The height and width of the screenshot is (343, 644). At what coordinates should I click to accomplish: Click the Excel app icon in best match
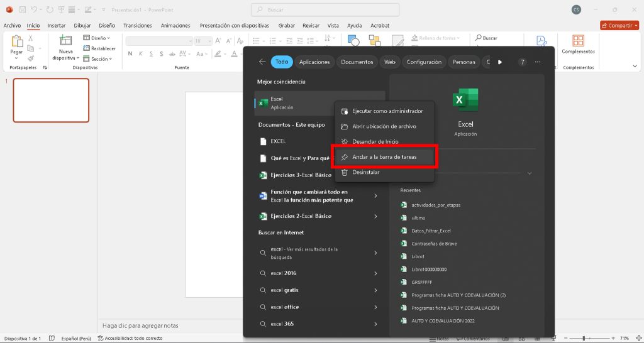pos(264,103)
